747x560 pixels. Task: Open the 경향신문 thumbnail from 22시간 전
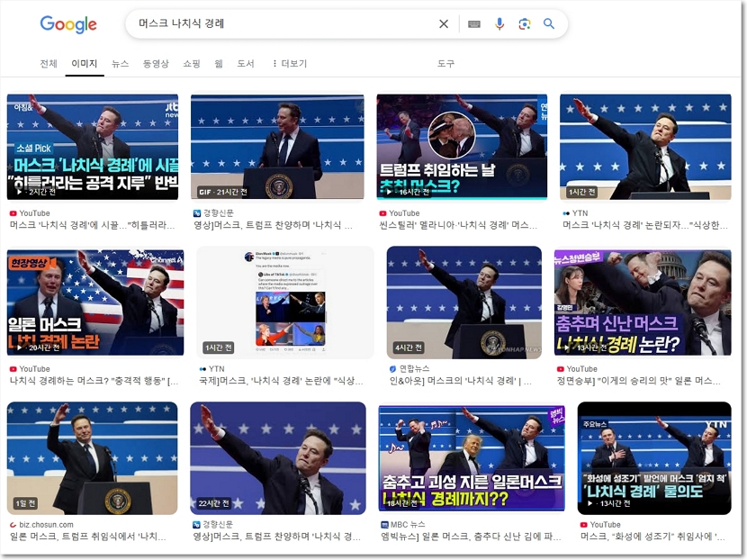(x=278, y=458)
